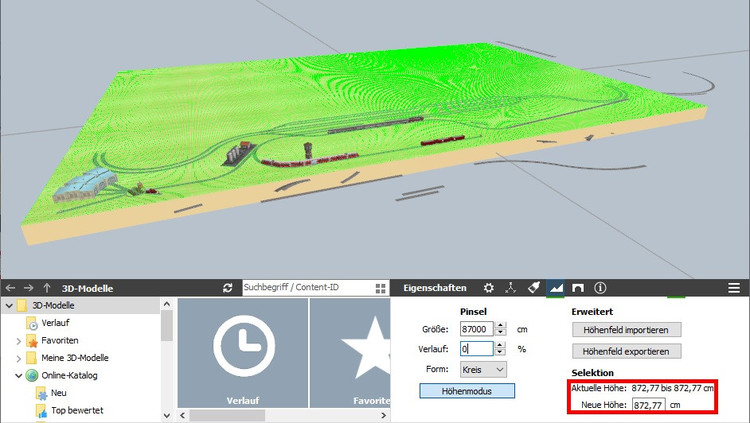
Task: Open the hamburger menu in Eigenschaften
Action: (734, 287)
